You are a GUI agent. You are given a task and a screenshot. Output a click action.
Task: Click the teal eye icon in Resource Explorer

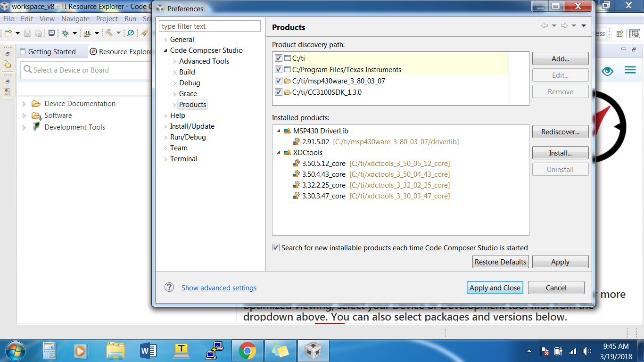(607, 71)
